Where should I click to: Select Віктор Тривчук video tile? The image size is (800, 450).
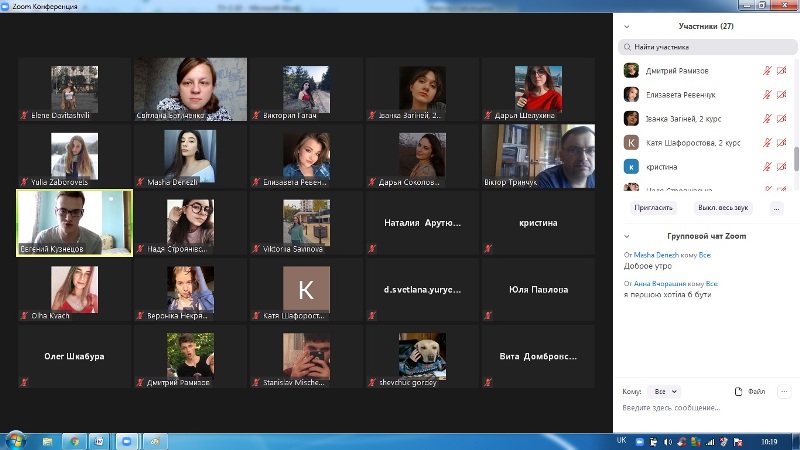point(538,156)
